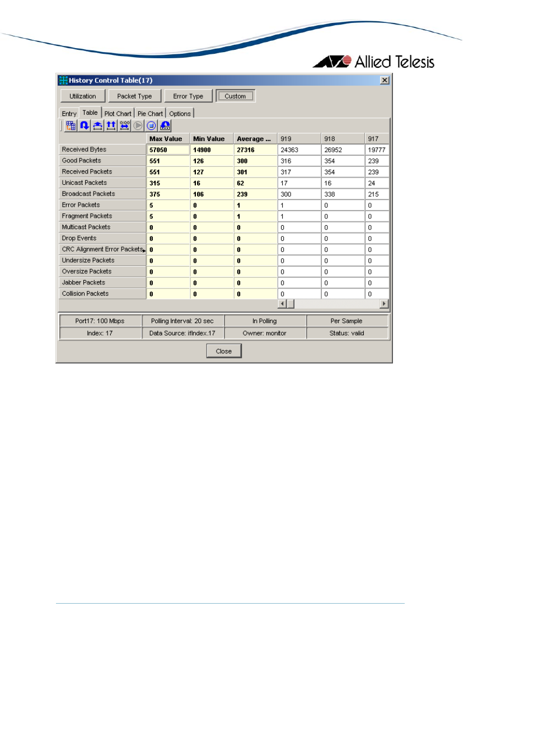
Task: Select the Oversize Packets row label
Action: (x=102, y=272)
